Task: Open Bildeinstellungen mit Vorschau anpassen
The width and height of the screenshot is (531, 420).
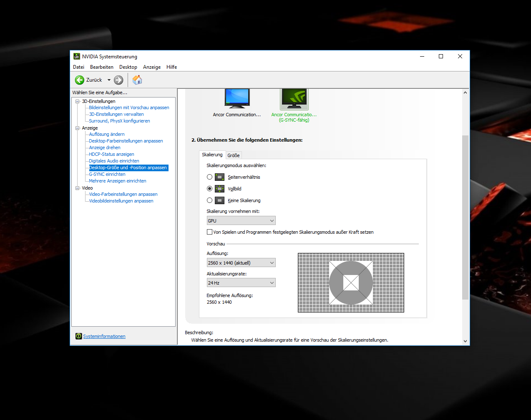Action: [129, 107]
